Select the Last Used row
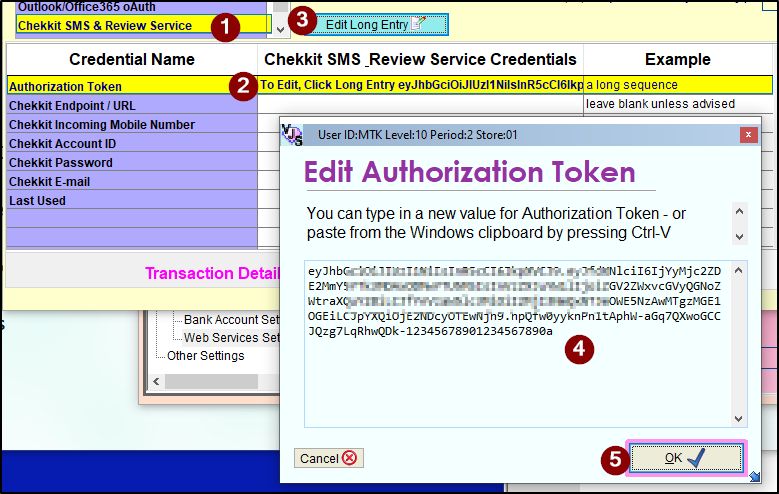The image size is (779, 494). 132,200
